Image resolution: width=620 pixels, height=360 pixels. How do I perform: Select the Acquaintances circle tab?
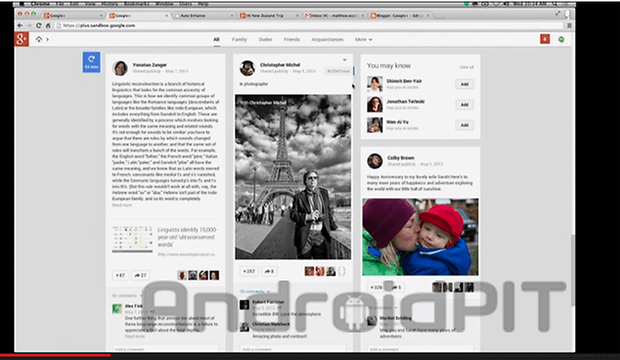coord(327,40)
